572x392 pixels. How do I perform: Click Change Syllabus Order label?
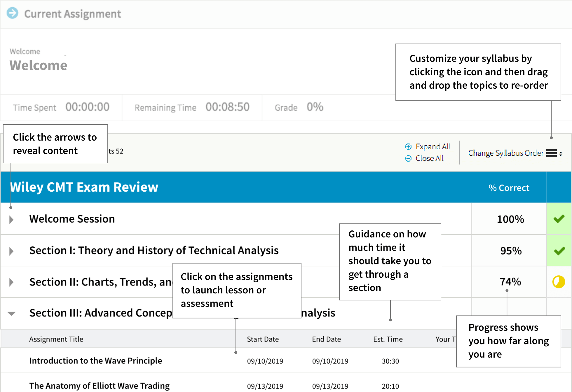click(506, 153)
